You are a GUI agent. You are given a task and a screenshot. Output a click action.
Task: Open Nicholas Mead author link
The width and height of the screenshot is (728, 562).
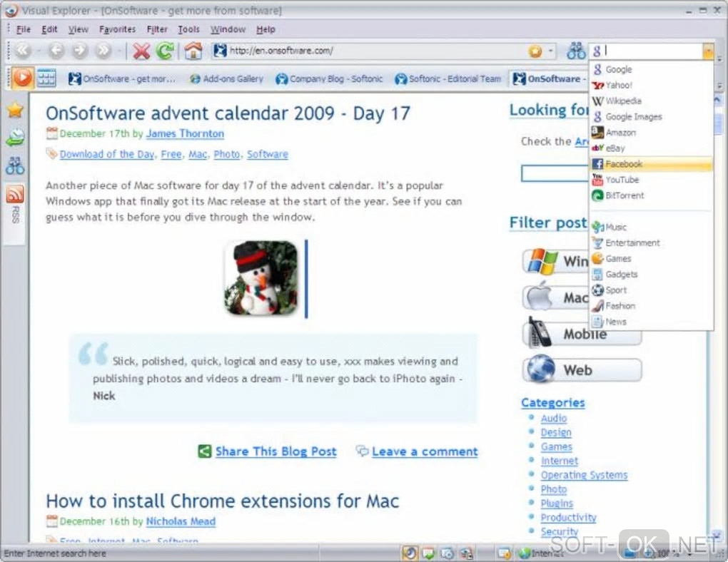[181, 521]
